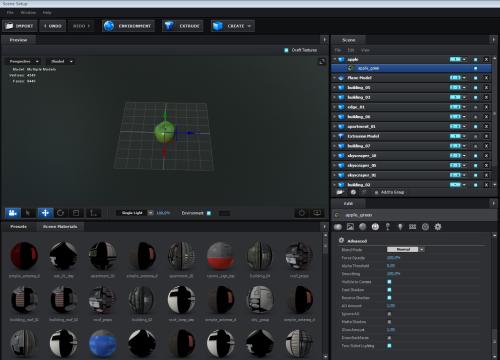The height and width of the screenshot is (360, 500).
Task: Open the texture image icon in Edit panel
Action: tap(350, 227)
